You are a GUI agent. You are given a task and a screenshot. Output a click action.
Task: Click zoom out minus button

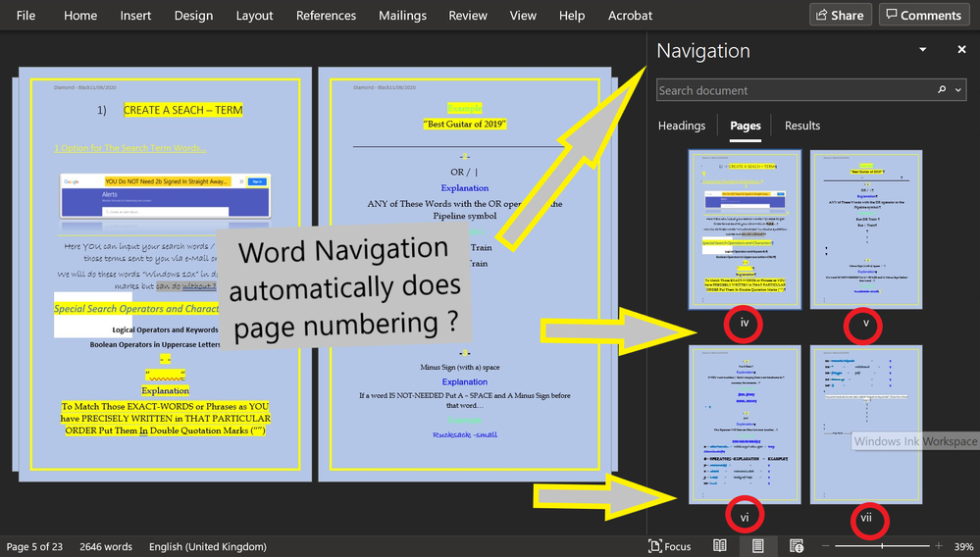coord(825,546)
